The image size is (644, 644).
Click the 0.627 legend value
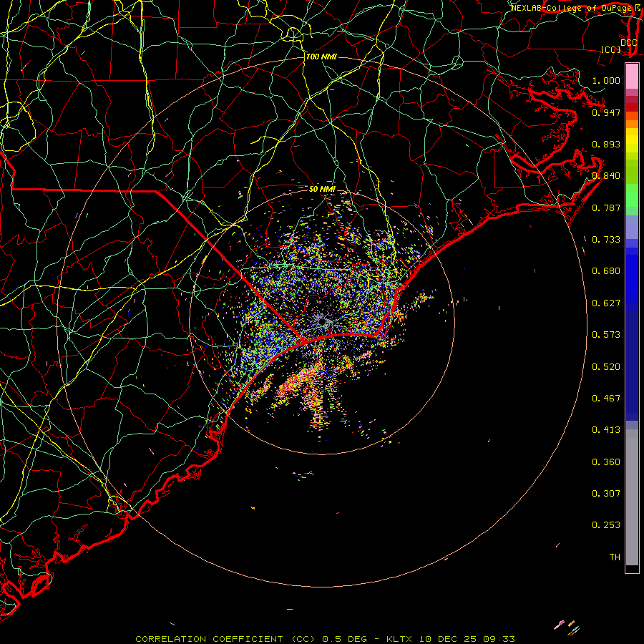click(606, 303)
